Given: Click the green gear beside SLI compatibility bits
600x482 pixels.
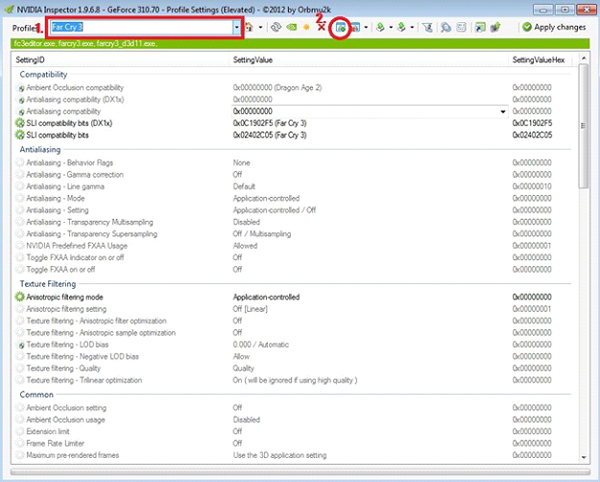Looking at the screenshot, I should click(x=20, y=135).
